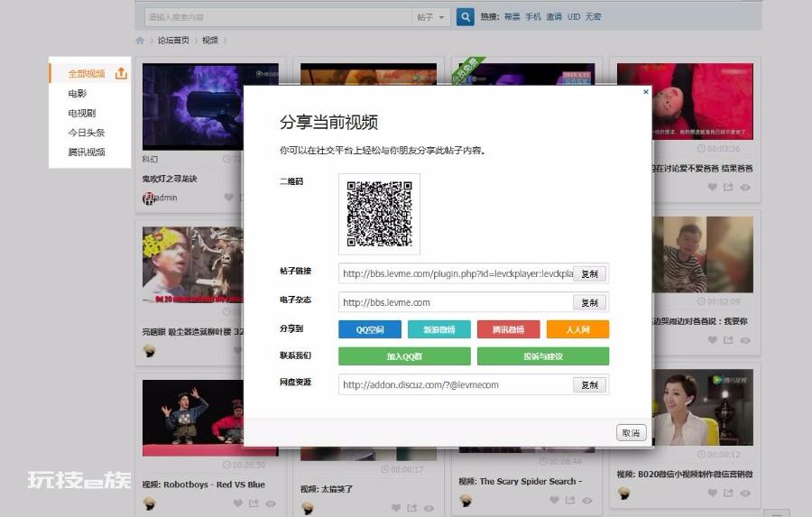Share to 腾讯微博

pyautogui.click(x=509, y=329)
